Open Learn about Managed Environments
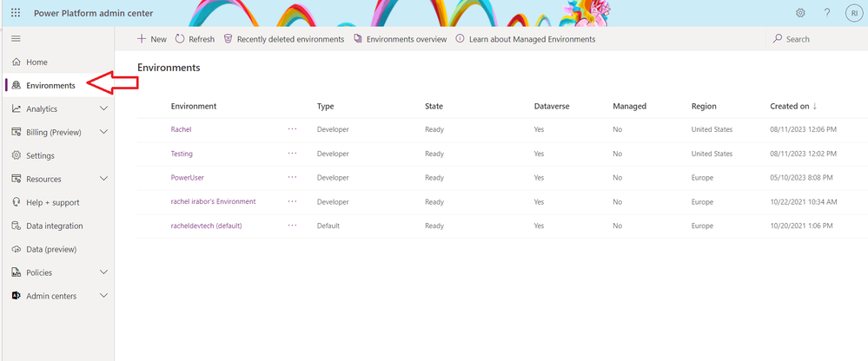The height and width of the screenshot is (361, 868). point(526,39)
